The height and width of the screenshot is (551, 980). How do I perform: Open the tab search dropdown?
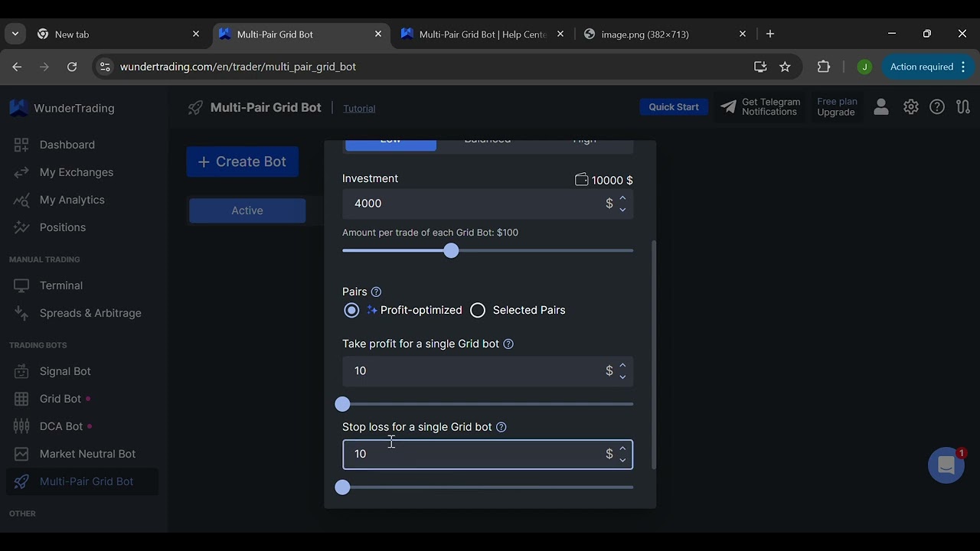tap(15, 34)
